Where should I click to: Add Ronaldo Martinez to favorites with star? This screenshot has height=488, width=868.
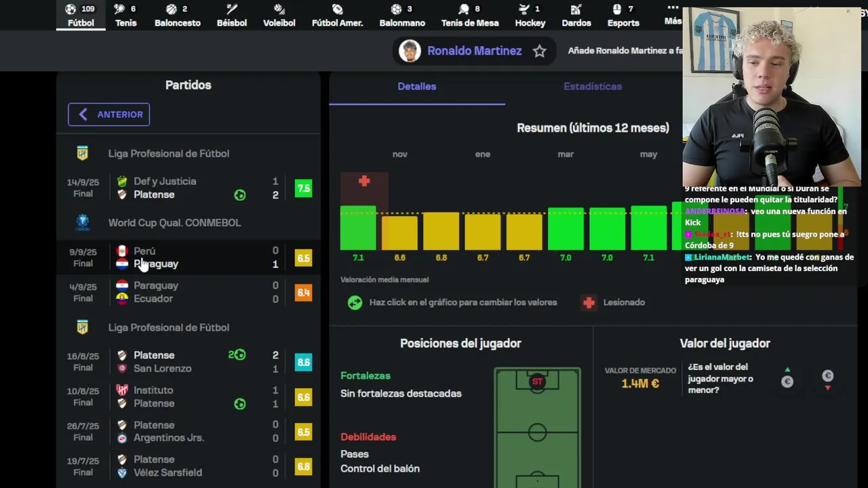(x=539, y=51)
